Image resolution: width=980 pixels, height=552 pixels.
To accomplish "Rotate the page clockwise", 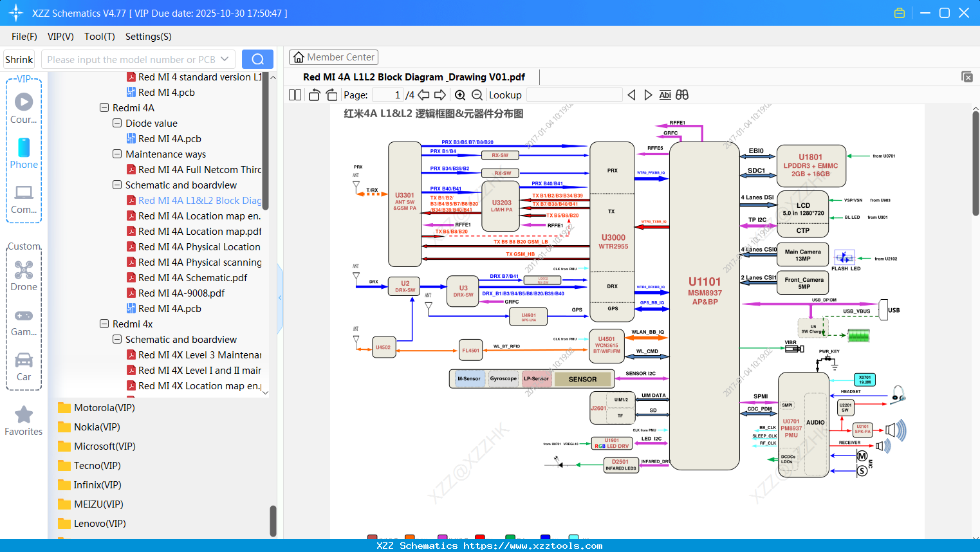I will tap(332, 95).
